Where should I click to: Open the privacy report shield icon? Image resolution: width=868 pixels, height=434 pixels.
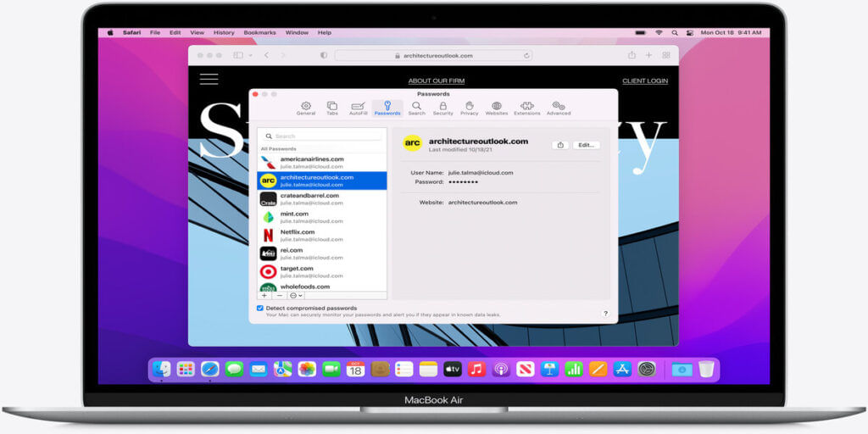pos(323,55)
